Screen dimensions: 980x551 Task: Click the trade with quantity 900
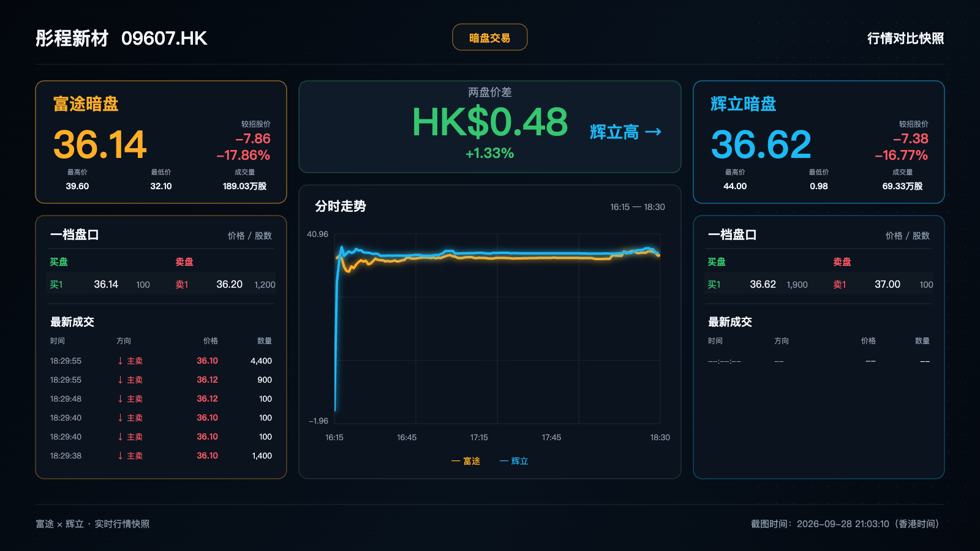pyautogui.click(x=161, y=380)
